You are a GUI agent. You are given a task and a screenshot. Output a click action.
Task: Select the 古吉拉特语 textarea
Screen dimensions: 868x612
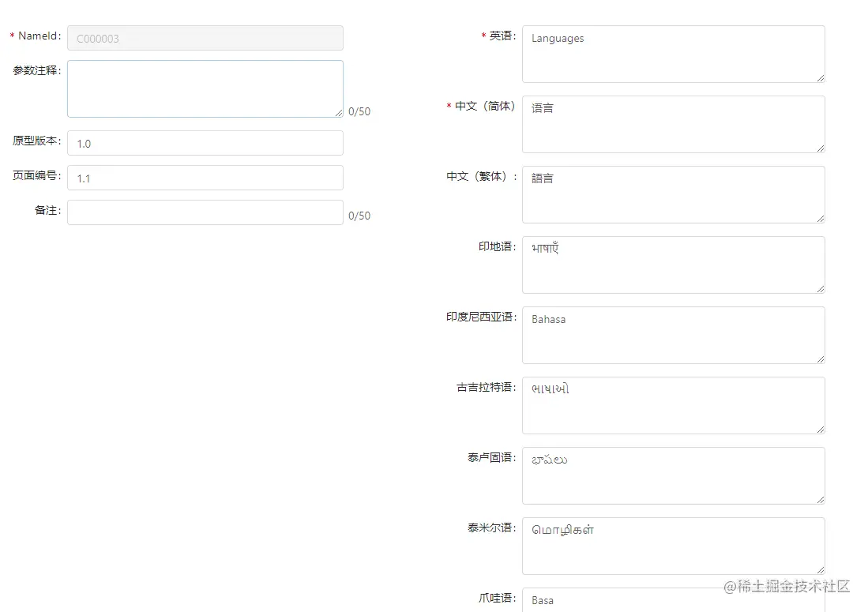(x=673, y=405)
